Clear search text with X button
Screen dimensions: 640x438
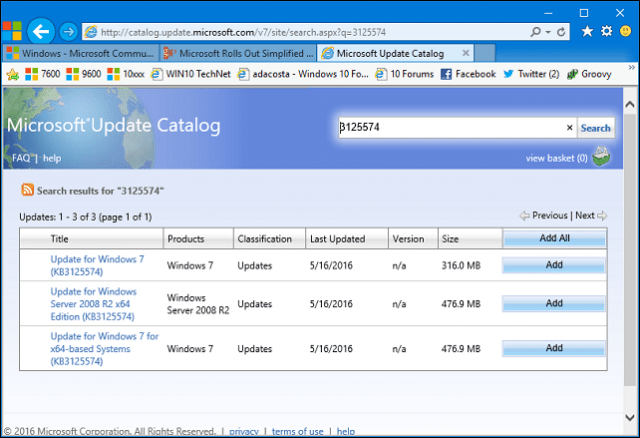click(x=569, y=128)
